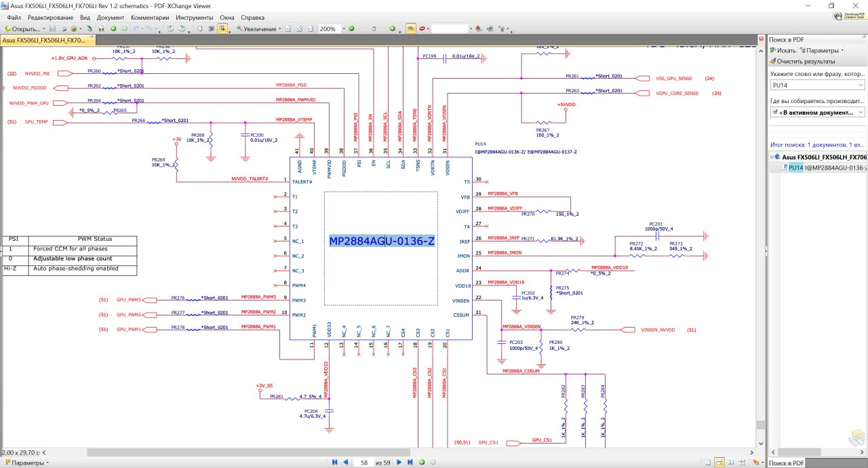Click the rotate clockwise icon

coord(182,29)
